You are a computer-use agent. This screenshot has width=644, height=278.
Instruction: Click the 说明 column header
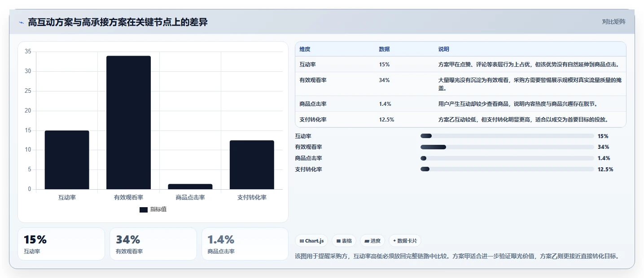pyautogui.click(x=443, y=49)
